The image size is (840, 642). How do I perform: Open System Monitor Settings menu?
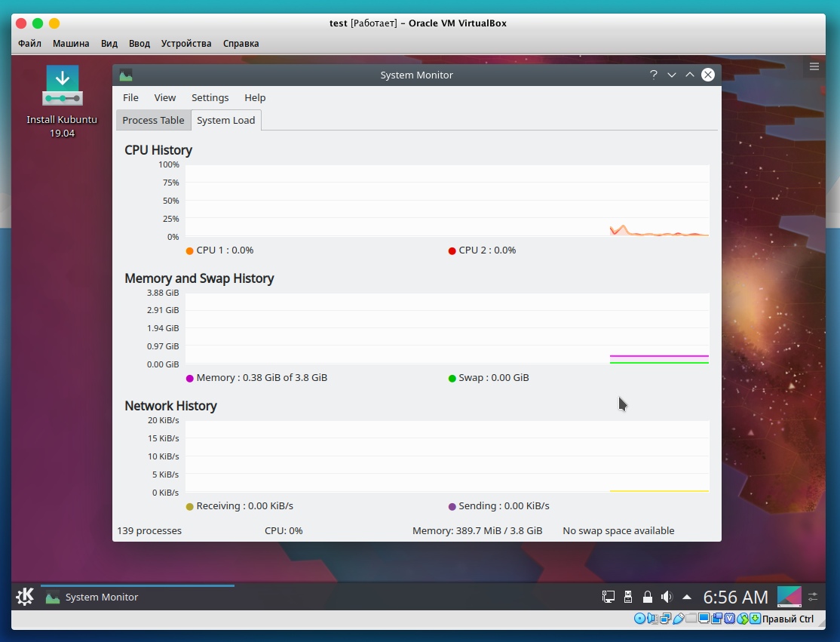(x=210, y=97)
